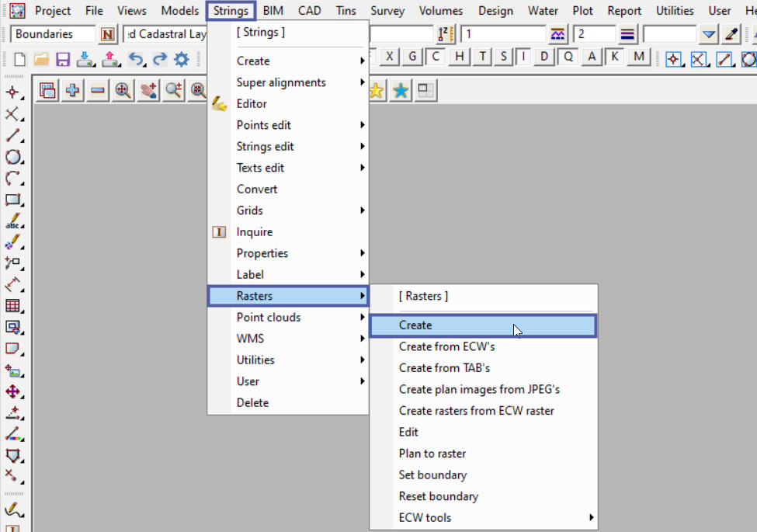Open the Tins menu

pos(346,11)
